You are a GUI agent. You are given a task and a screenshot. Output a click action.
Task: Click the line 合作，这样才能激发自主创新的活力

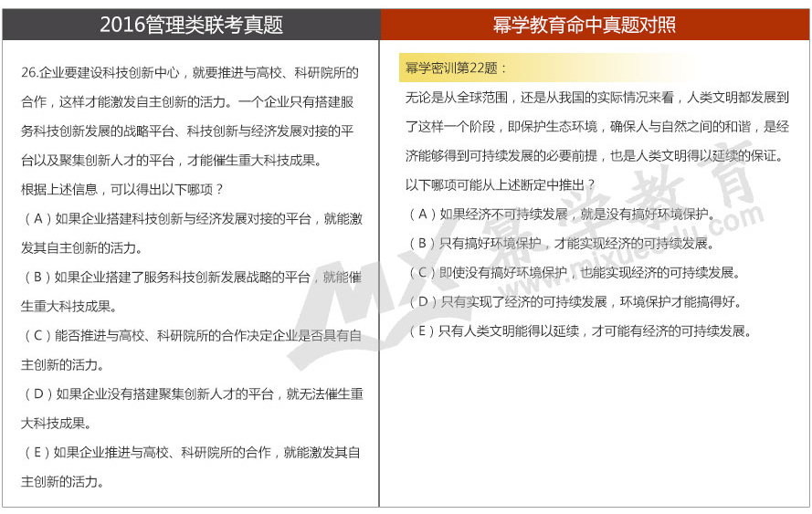click(187, 102)
